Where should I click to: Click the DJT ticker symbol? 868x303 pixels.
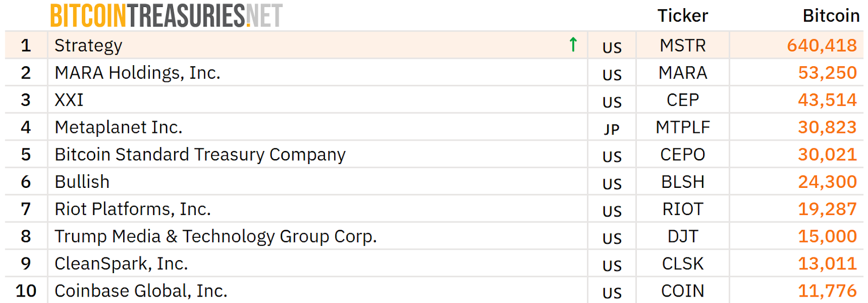tap(682, 236)
